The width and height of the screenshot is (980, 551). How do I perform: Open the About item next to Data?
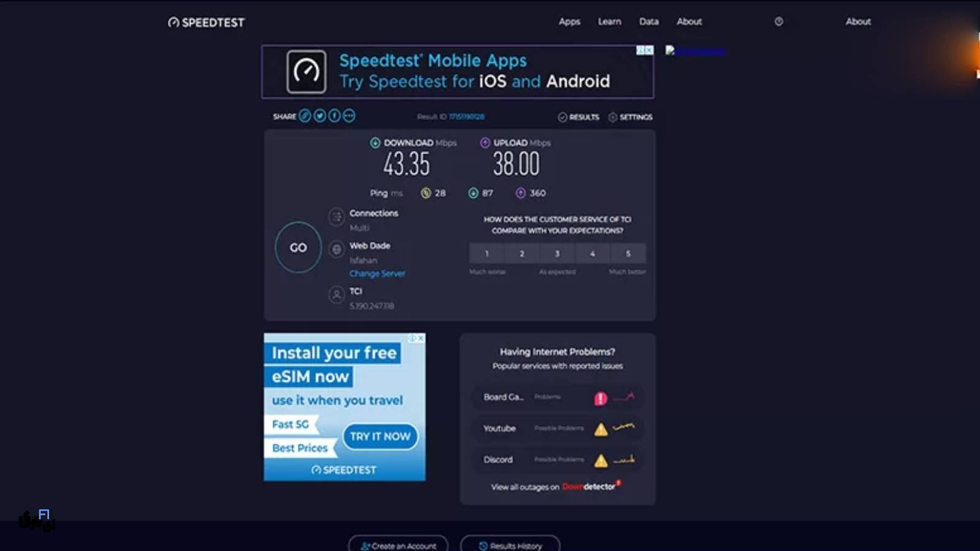689,21
